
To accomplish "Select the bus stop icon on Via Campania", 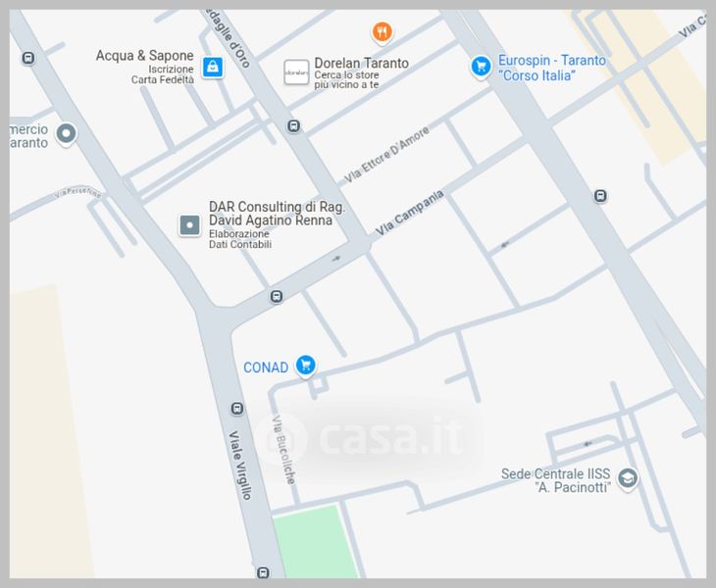I will click(x=277, y=297).
